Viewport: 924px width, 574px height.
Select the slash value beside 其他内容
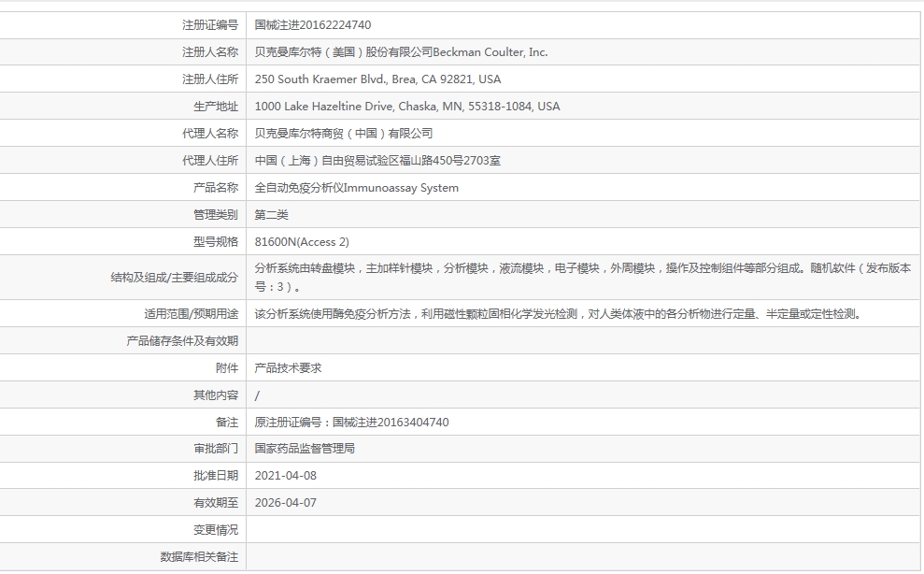tap(257, 395)
